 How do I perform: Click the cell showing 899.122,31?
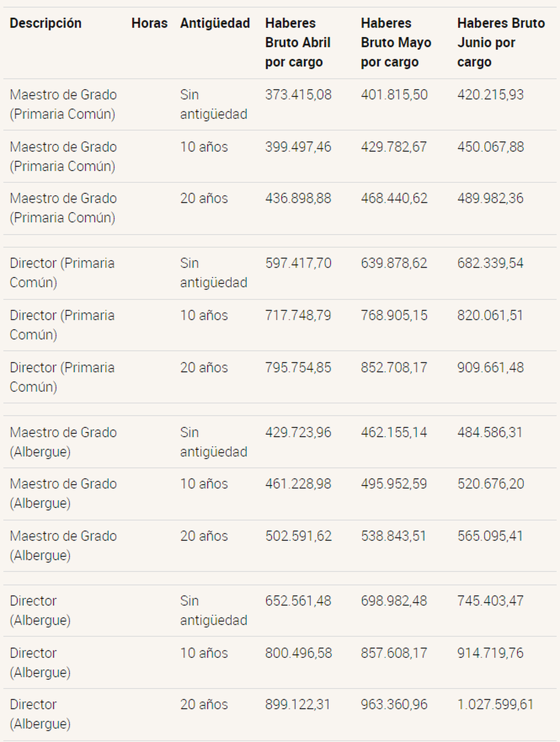click(x=298, y=705)
